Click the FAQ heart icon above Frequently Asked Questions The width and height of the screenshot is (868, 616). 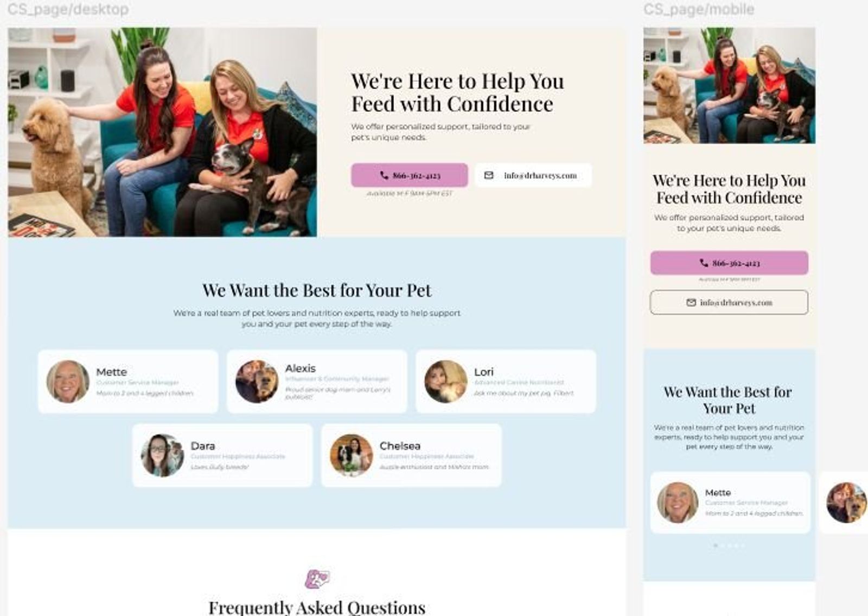point(317,579)
